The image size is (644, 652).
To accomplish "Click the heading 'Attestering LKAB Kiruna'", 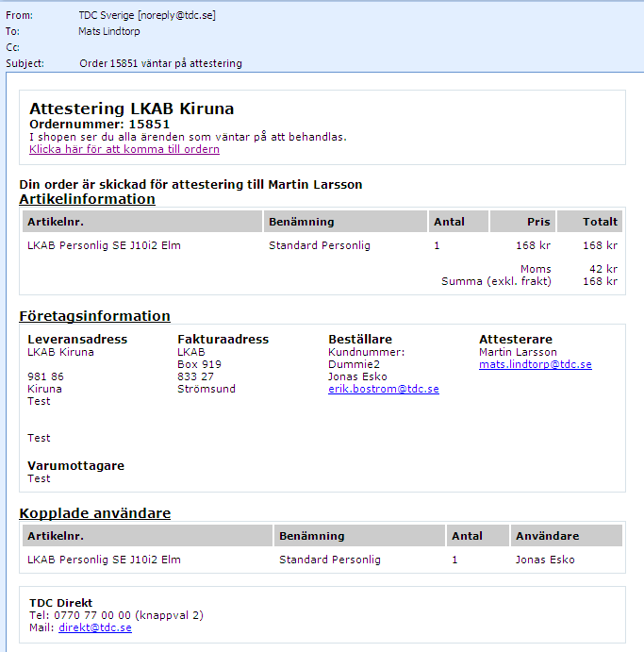I will point(131,109).
